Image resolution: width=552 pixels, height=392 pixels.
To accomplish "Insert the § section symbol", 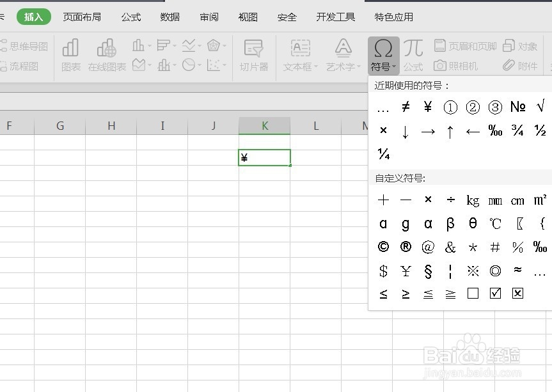I will click(x=428, y=271).
